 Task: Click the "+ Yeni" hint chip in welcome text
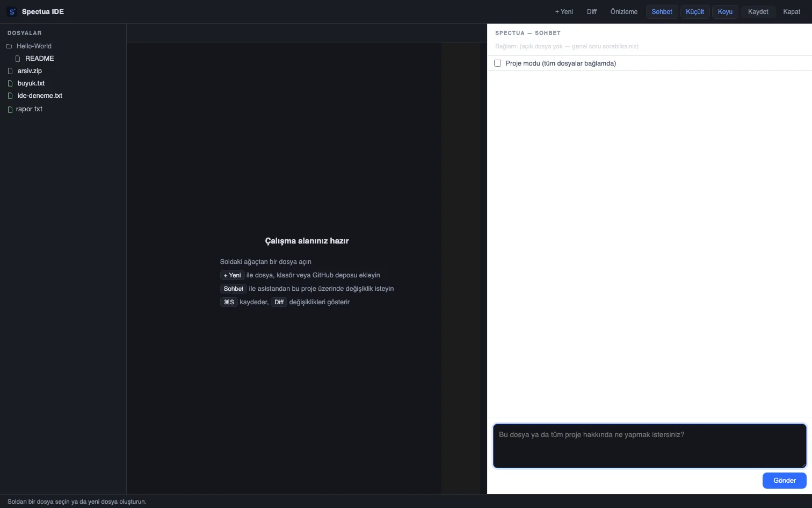tap(233, 275)
